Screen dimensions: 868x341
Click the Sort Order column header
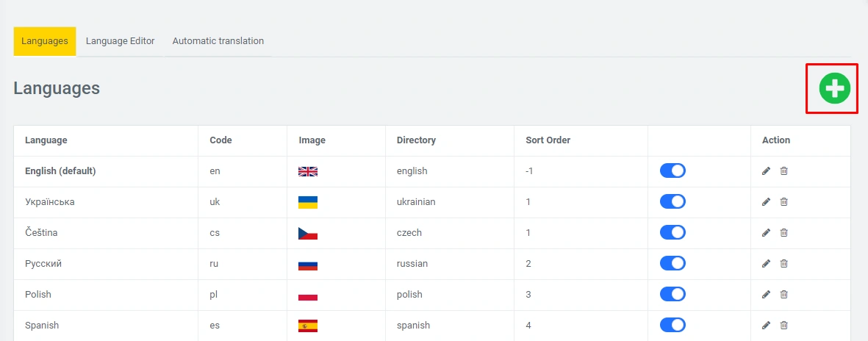548,140
